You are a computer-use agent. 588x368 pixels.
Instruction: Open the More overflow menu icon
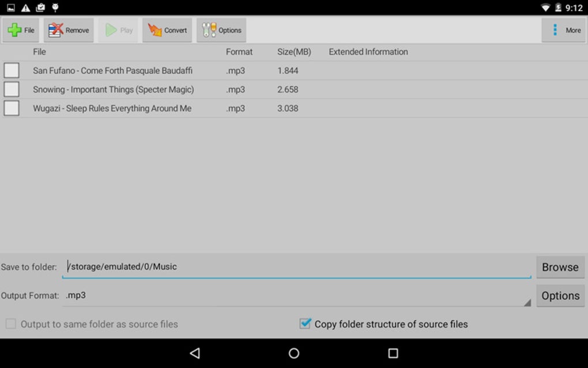click(x=555, y=30)
